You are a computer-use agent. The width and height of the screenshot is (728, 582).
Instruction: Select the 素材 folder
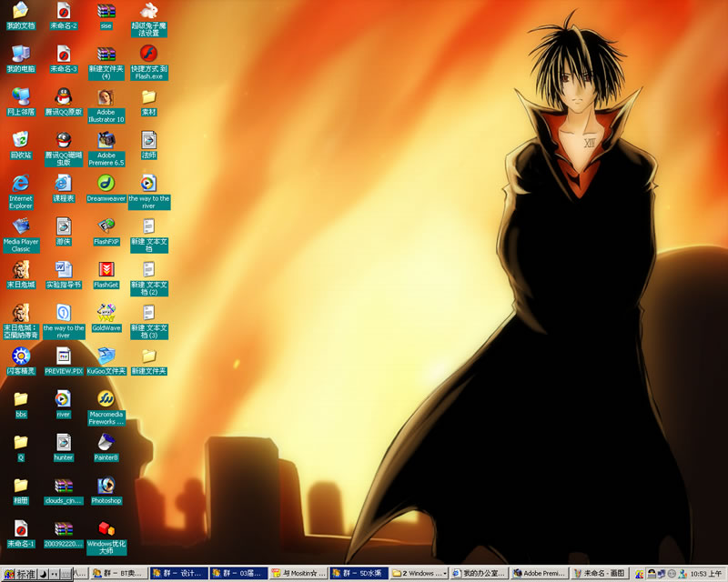(x=149, y=103)
